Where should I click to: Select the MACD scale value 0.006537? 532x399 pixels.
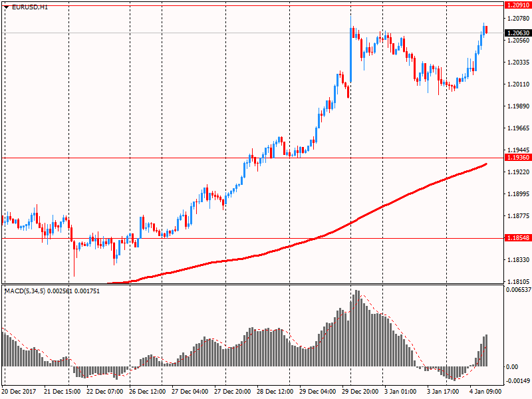(519, 290)
